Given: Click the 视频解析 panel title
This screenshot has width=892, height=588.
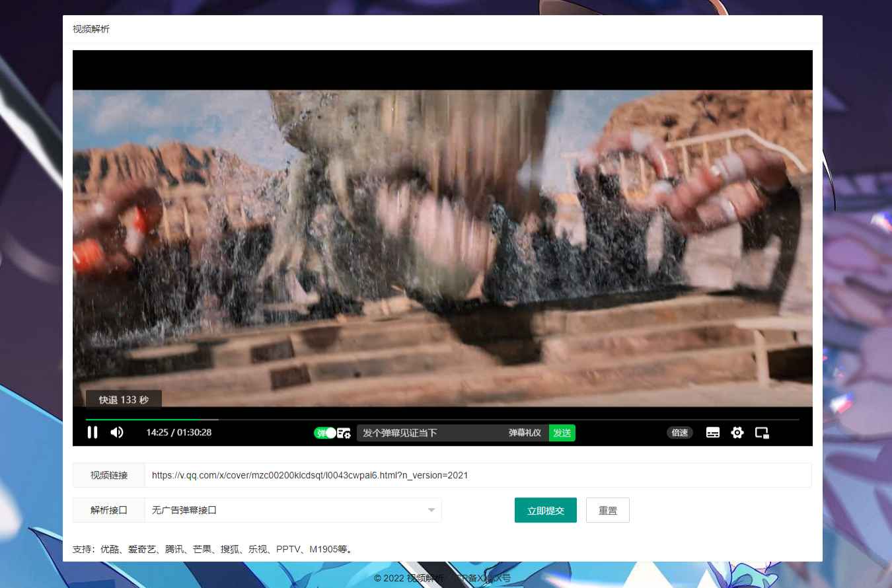Looking at the screenshot, I should (91, 29).
